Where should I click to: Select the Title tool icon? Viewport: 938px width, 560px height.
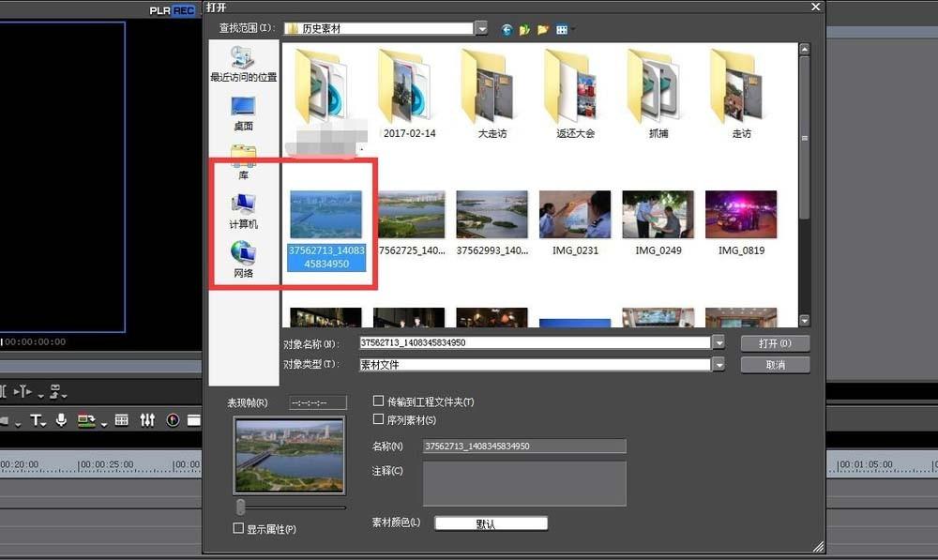[36, 420]
